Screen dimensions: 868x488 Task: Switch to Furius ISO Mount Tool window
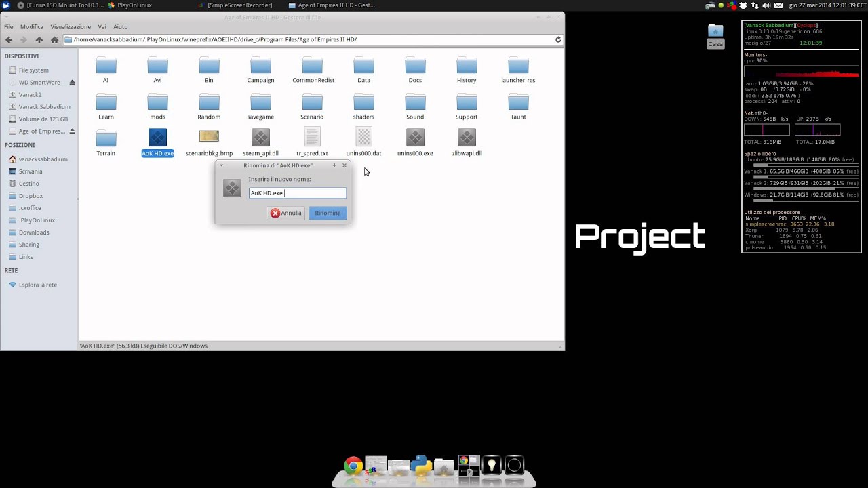tap(60, 5)
